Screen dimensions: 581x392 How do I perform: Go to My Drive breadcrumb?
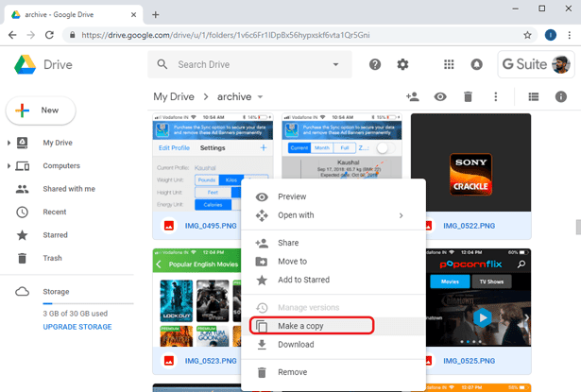174,96
